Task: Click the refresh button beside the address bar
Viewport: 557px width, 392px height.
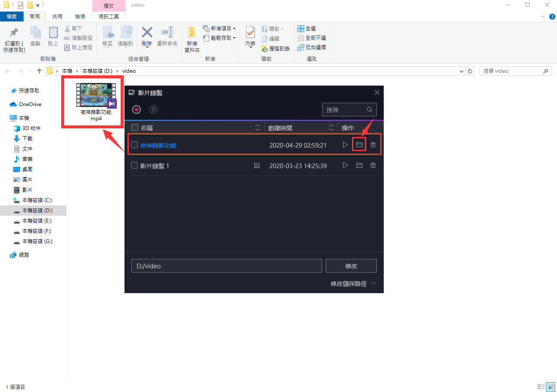Action: 471,71
